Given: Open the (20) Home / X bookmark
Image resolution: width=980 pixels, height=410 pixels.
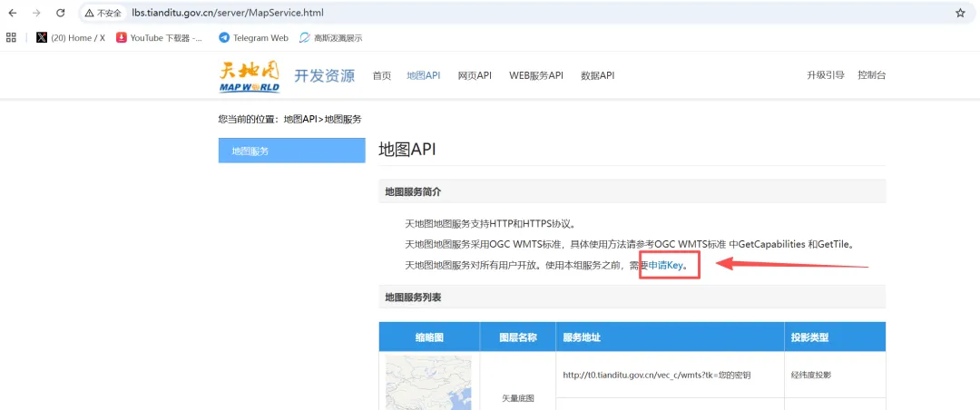Looking at the screenshot, I should tap(71, 37).
